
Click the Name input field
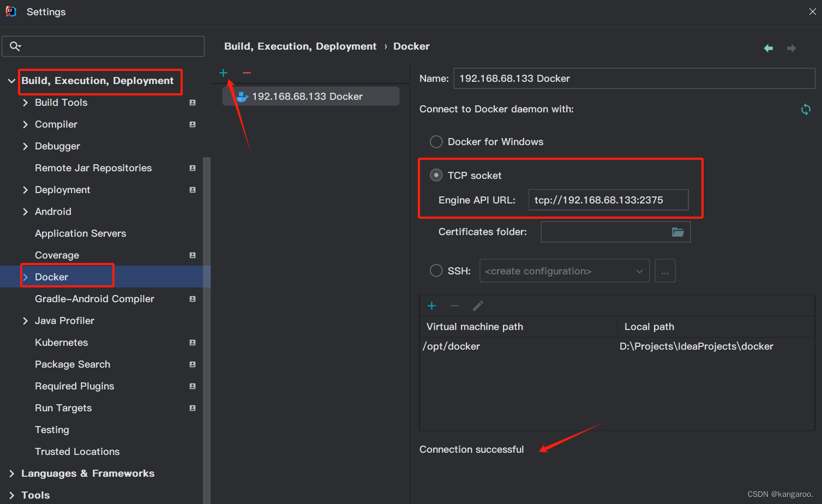[634, 79]
